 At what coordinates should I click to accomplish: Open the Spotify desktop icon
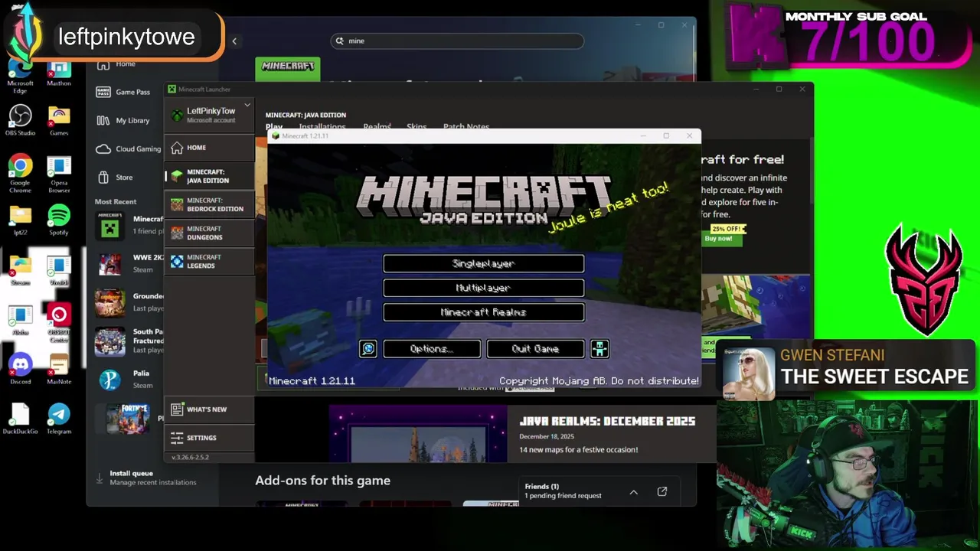click(59, 220)
